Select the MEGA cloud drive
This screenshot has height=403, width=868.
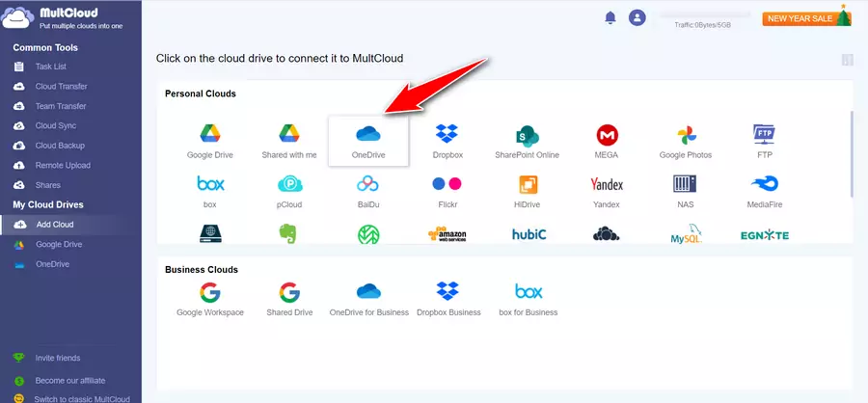point(607,141)
